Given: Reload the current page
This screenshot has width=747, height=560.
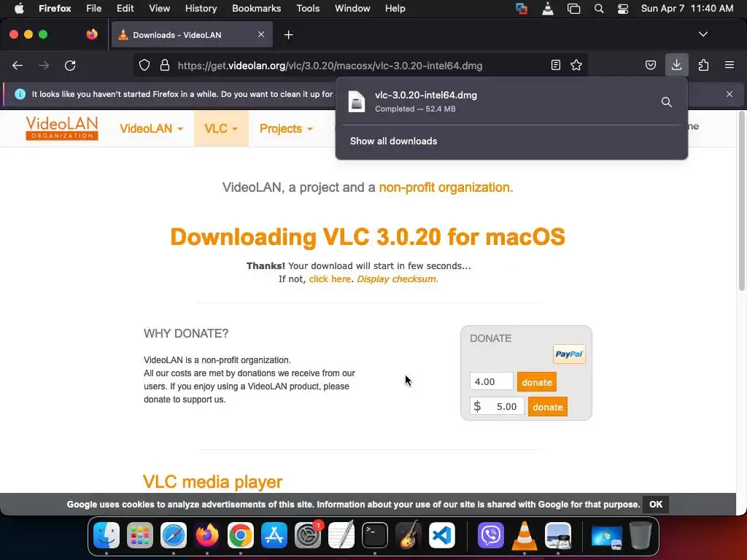Looking at the screenshot, I should point(70,65).
